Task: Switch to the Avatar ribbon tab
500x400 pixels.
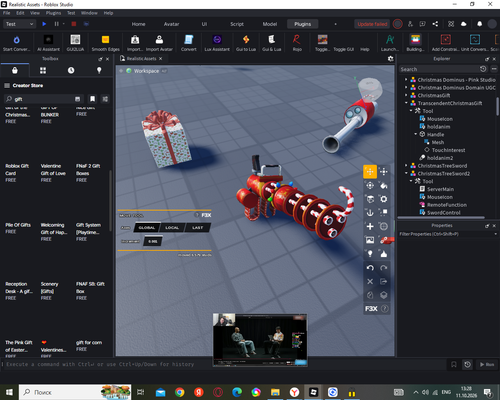Action: [171, 24]
